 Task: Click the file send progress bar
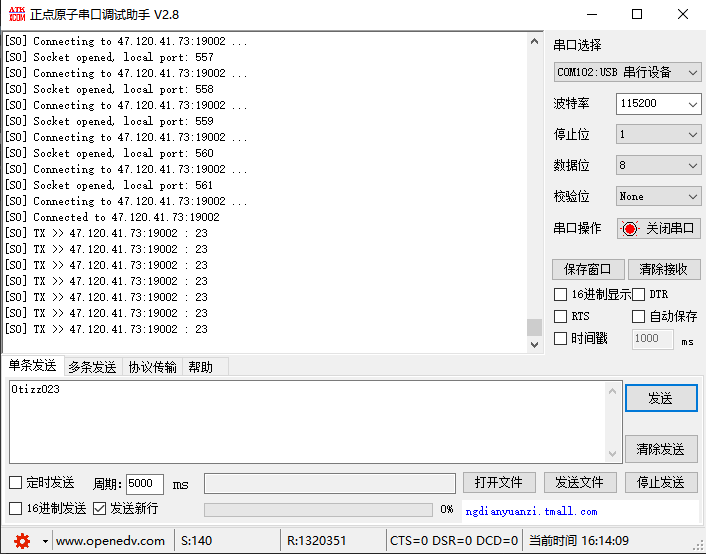(x=318, y=509)
